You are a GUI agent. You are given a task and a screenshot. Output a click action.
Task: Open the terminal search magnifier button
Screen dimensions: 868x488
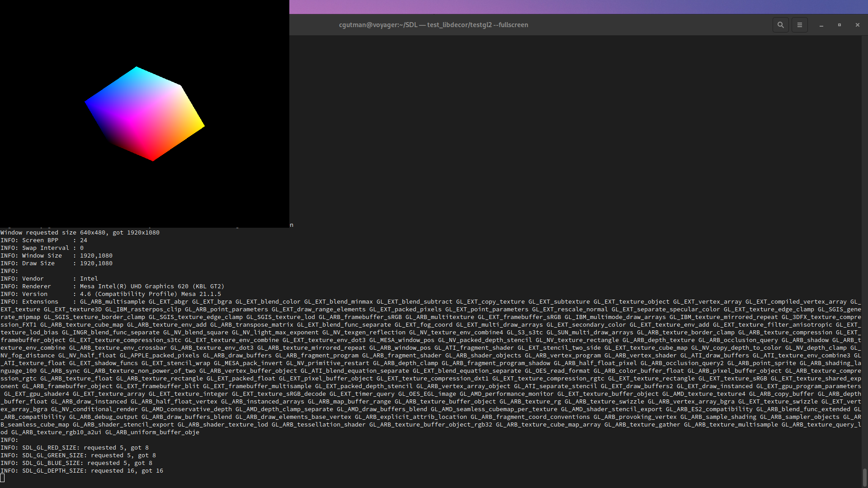pos(780,25)
